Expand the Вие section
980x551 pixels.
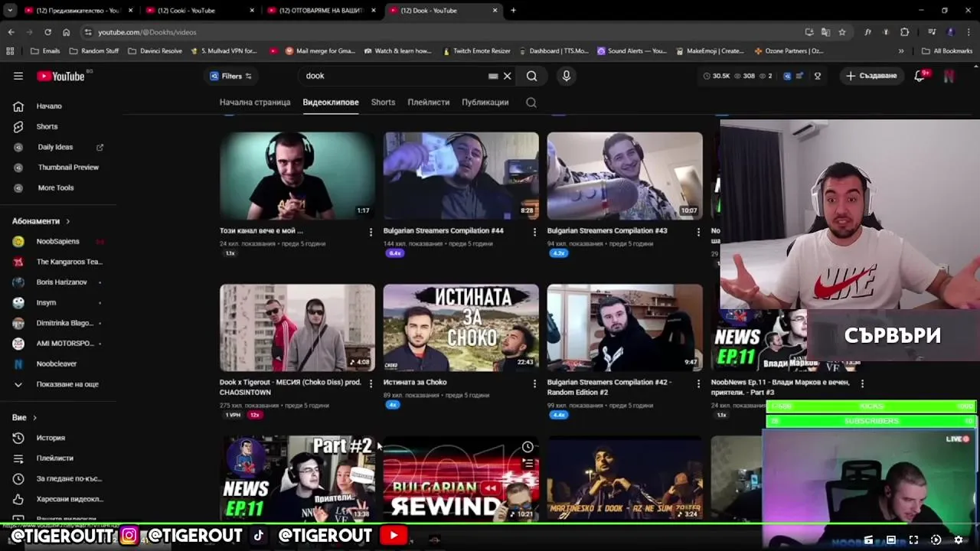coord(24,417)
